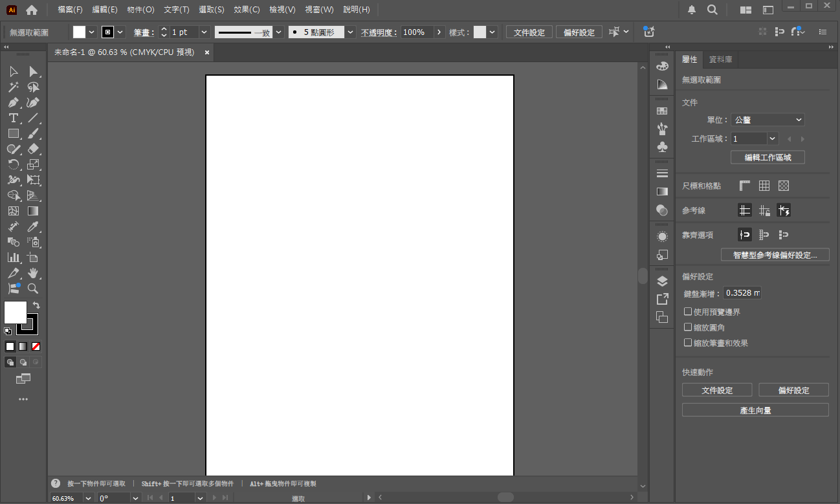Click the 編輯工作區域 button
The height and width of the screenshot is (504, 840).
pos(768,157)
